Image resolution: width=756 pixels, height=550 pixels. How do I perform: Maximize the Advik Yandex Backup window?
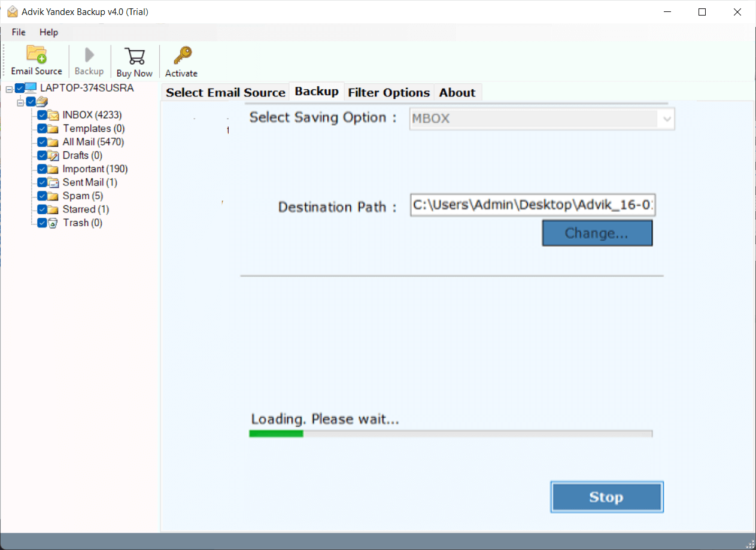pyautogui.click(x=702, y=12)
